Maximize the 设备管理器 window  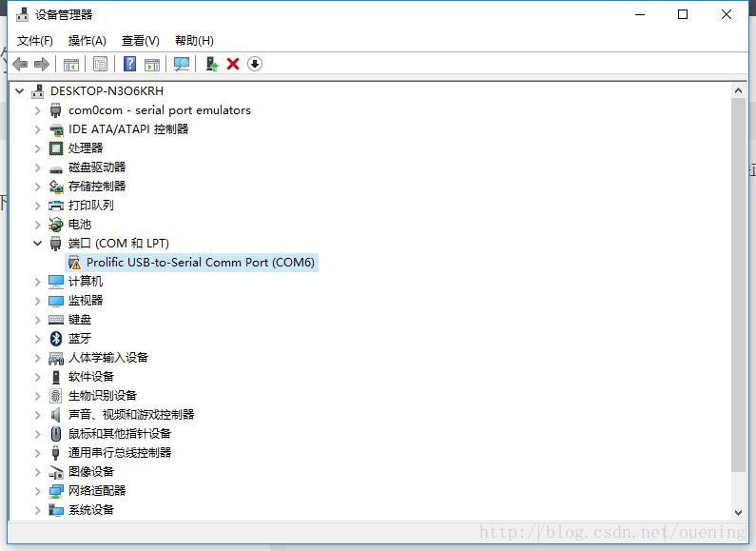683,14
